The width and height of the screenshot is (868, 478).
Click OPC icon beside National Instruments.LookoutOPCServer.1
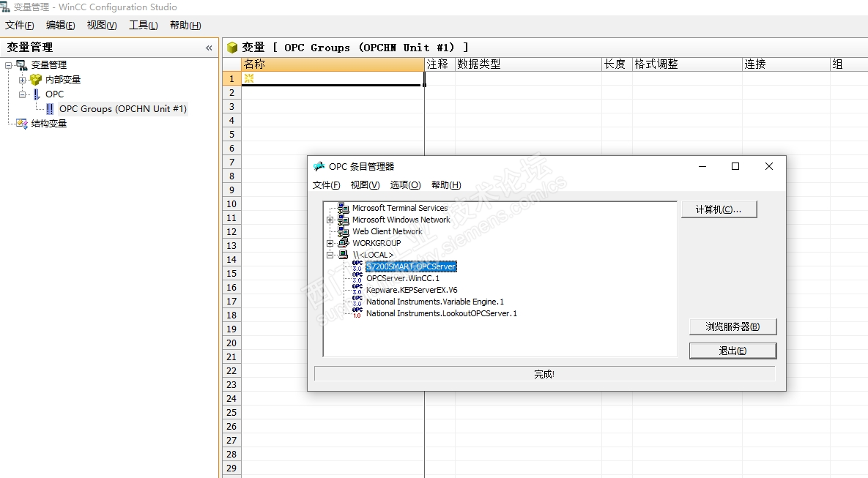[357, 313]
